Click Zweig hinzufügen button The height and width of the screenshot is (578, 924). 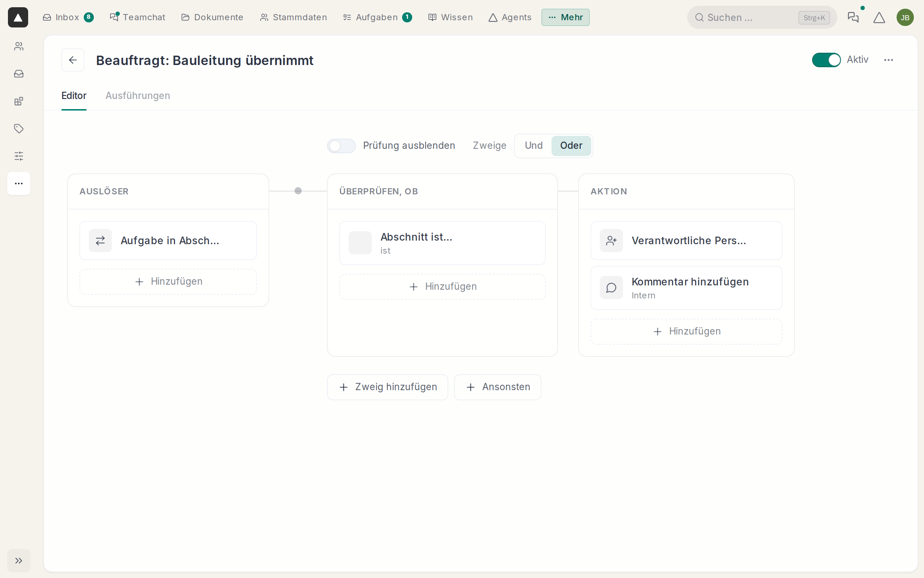pyautogui.click(x=388, y=387)
